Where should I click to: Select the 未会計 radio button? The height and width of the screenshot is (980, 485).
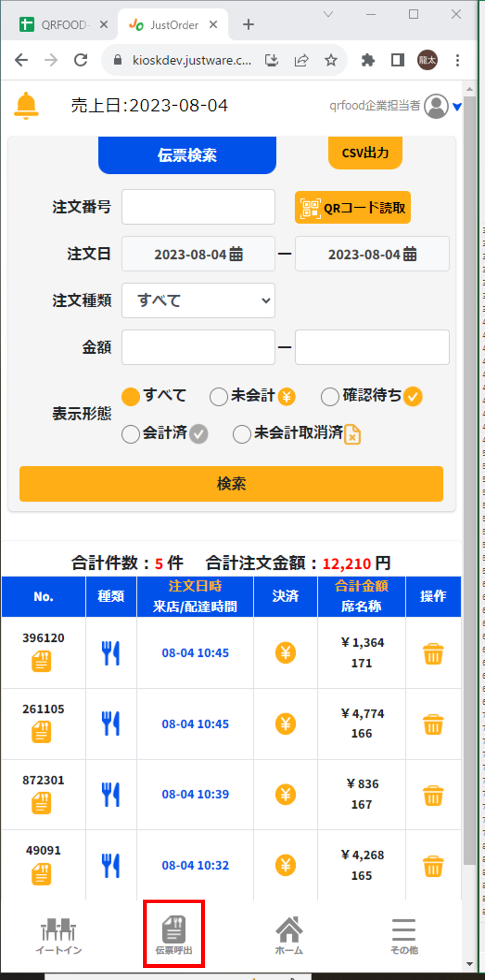(219, 397)
